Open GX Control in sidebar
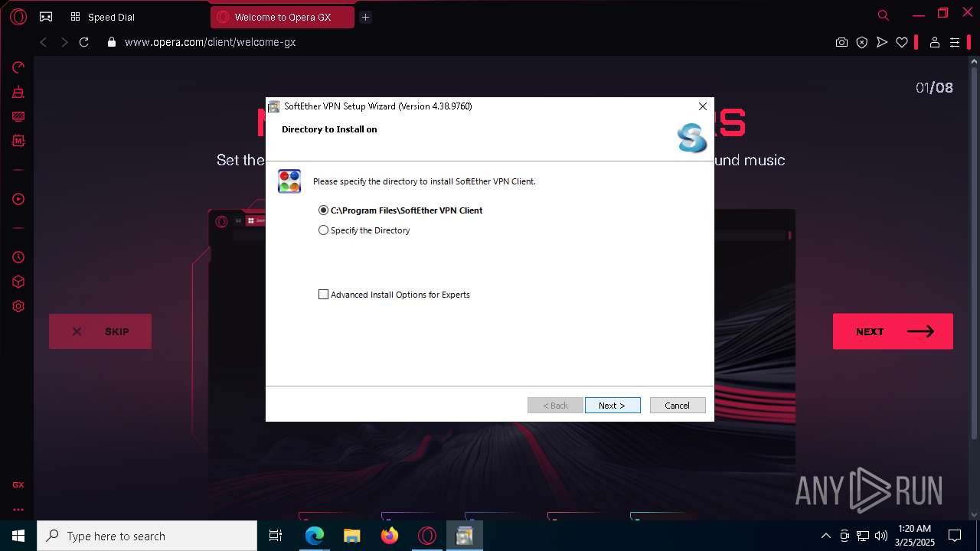This screenshot has height=551, width=980. (x=18, y=67)
